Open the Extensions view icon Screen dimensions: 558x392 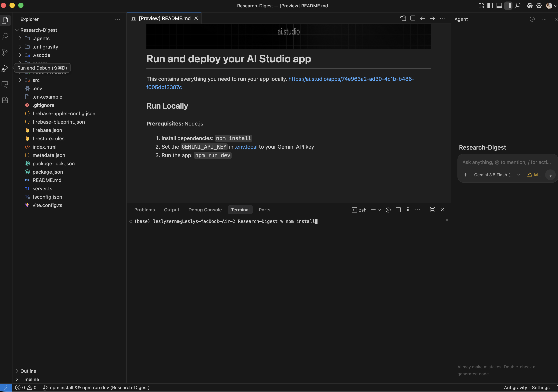(5, 100)
